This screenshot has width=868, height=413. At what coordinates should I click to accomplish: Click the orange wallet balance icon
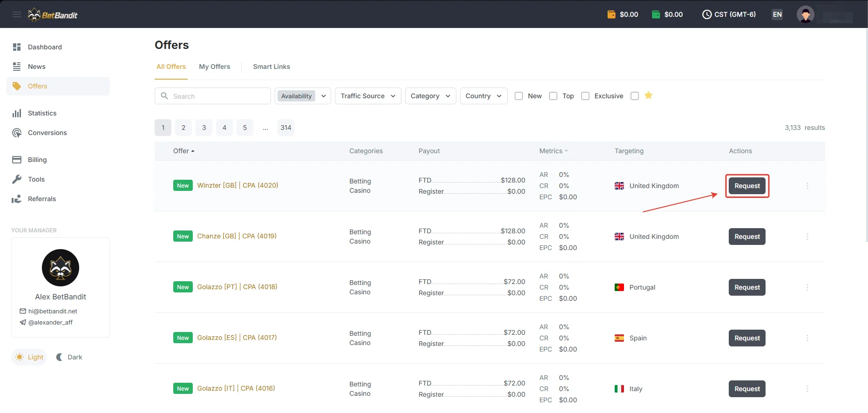click(611, 14)
